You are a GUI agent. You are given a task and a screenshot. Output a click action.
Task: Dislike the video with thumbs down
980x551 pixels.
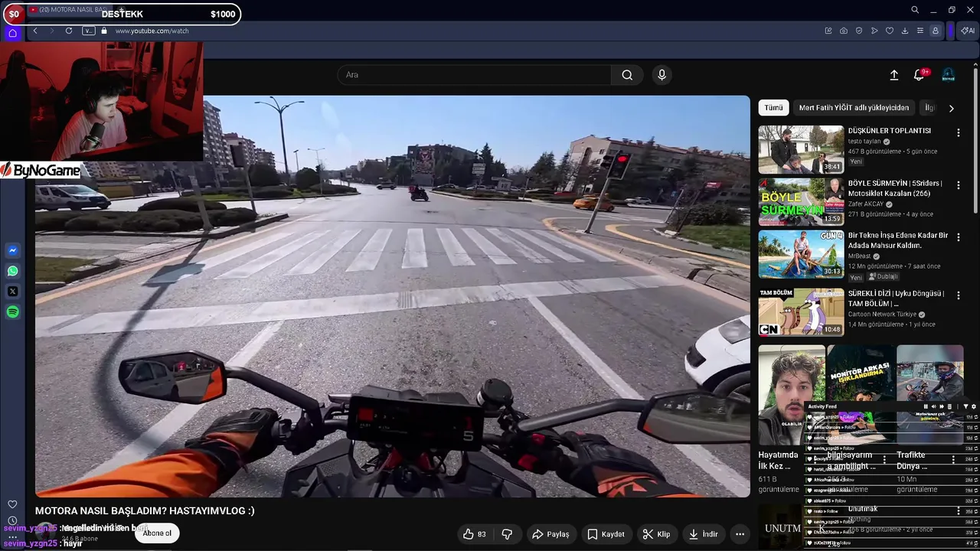507,534
